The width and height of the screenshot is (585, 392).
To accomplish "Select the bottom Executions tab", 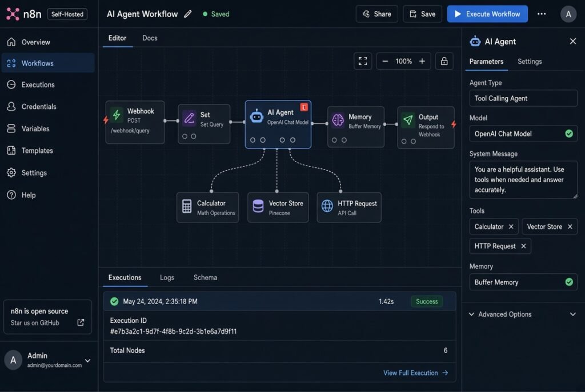I will coord(125,278).
